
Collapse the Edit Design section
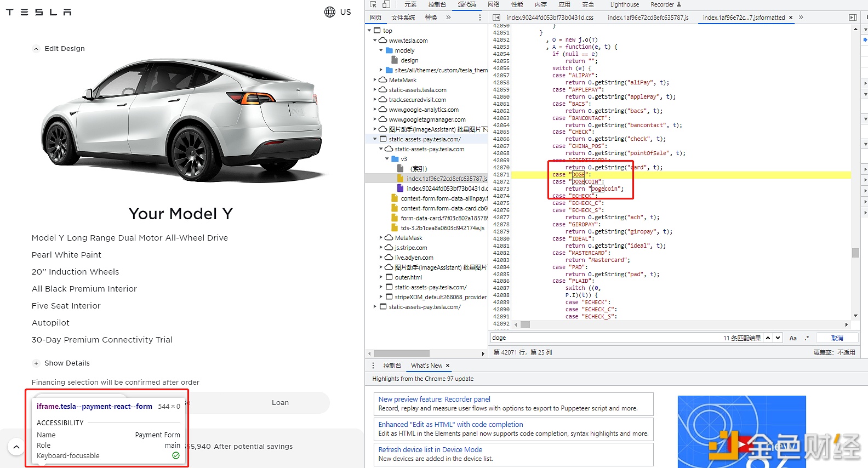[x=59, y=49]
